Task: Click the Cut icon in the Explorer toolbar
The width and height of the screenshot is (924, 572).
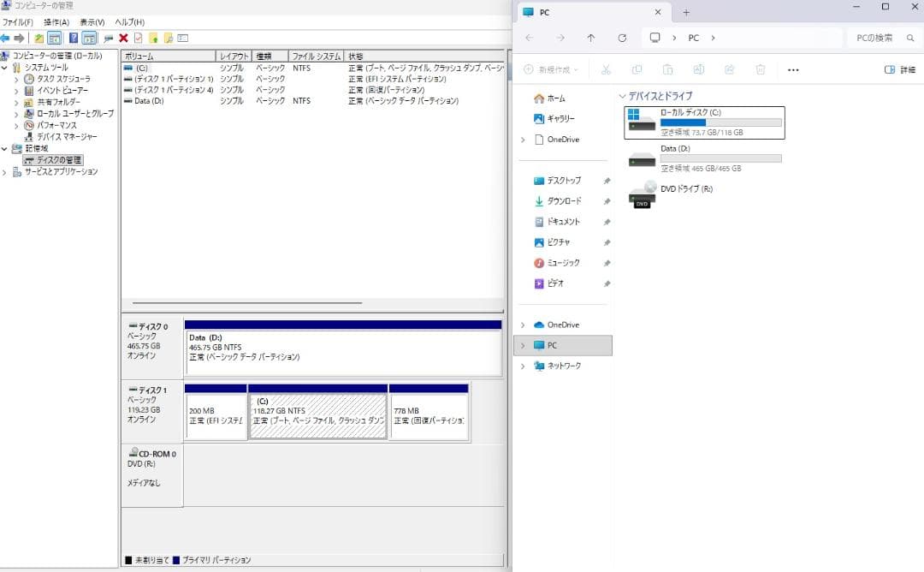Action: [x=607, y=69]
